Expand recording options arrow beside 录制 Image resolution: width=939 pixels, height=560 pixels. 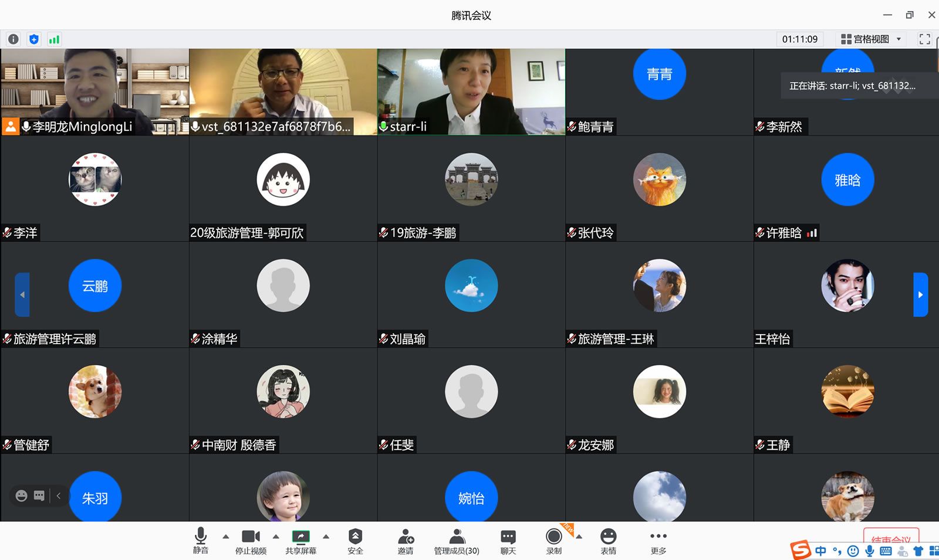point(579,536)
